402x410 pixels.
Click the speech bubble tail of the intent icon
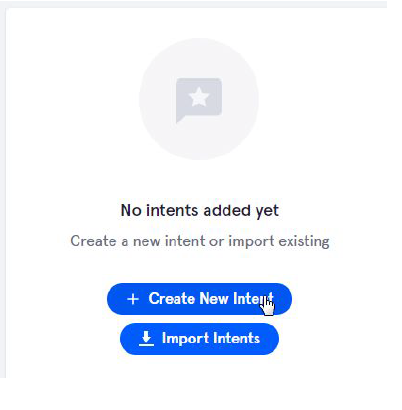coord(180,118)
